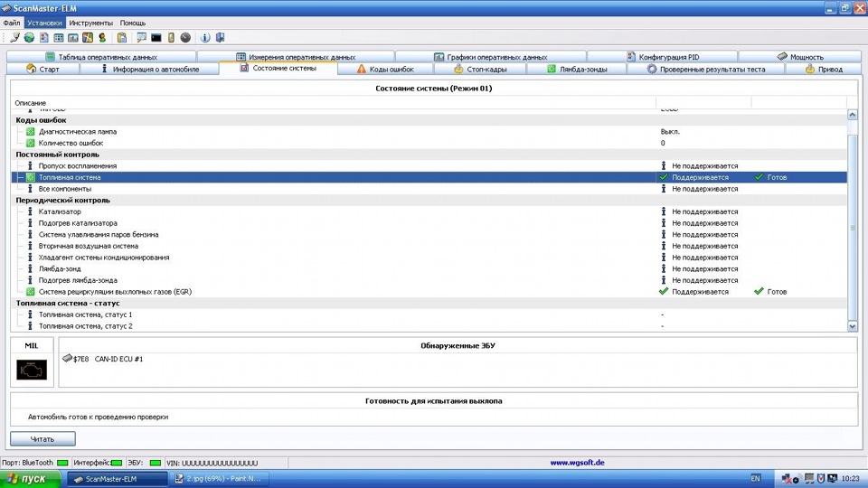Click the exit door toolbar icon

coord(221,38)
